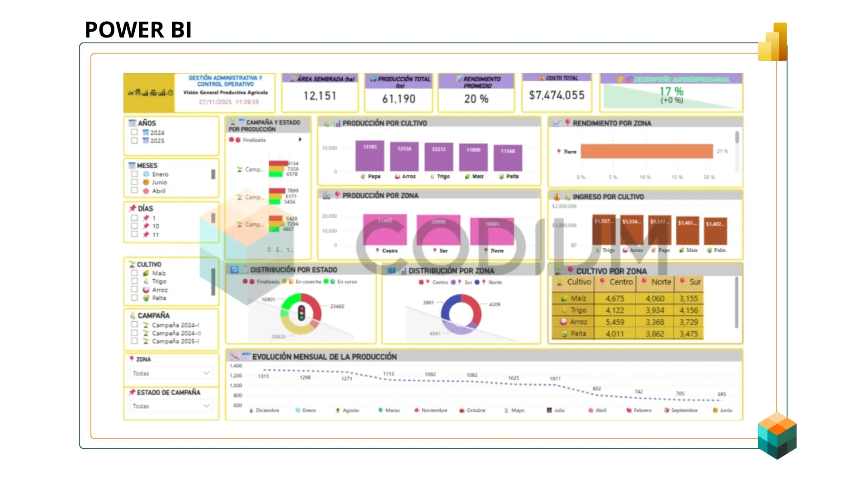
Task: Check the 2024 year checkbox
Action: [x=134, y=132]
